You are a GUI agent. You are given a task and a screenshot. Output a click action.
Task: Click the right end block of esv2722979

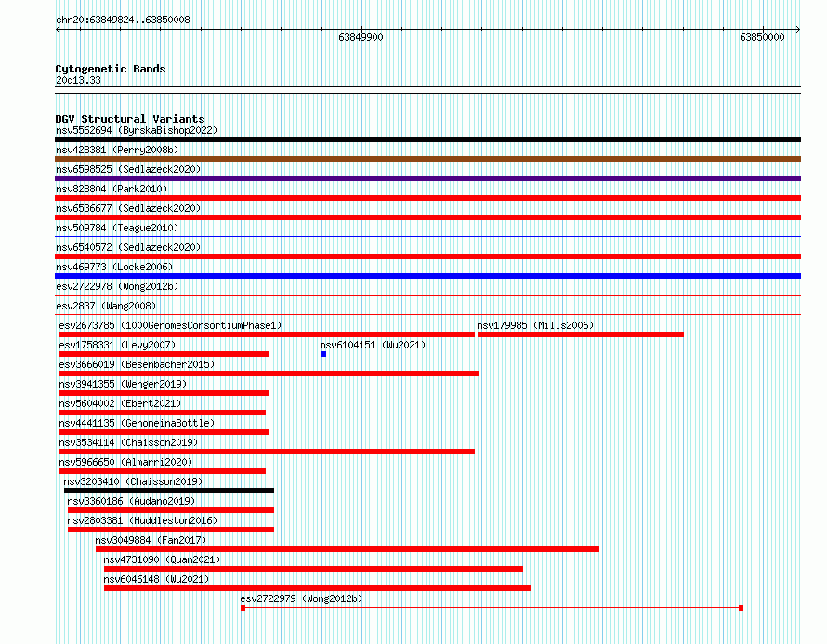point(741,608)
